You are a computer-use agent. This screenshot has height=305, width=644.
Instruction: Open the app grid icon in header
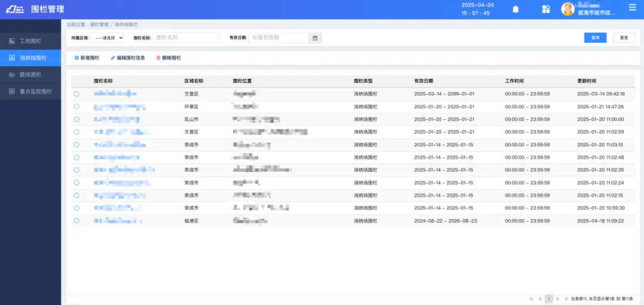tap(546, 9)
